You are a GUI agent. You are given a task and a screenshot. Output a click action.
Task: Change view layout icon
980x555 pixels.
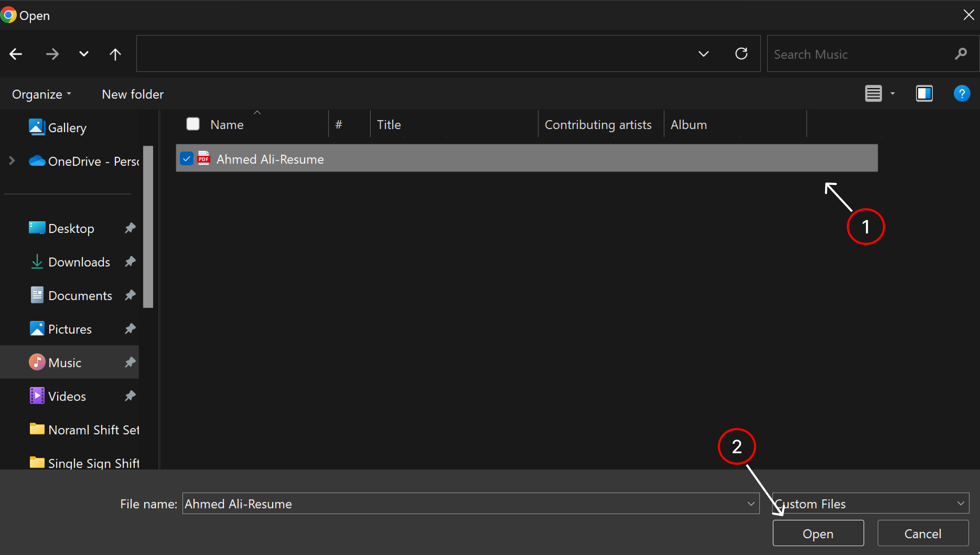873,93
